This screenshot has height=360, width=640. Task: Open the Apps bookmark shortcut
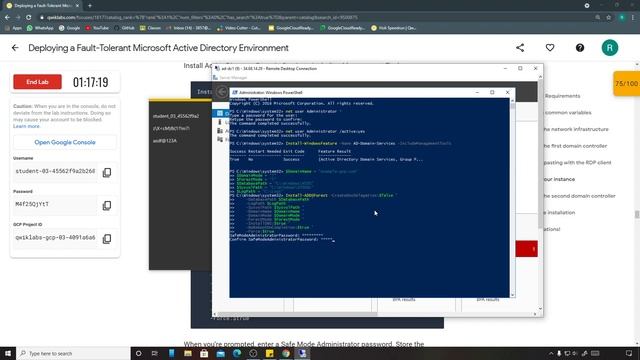[x=13, y=28]
